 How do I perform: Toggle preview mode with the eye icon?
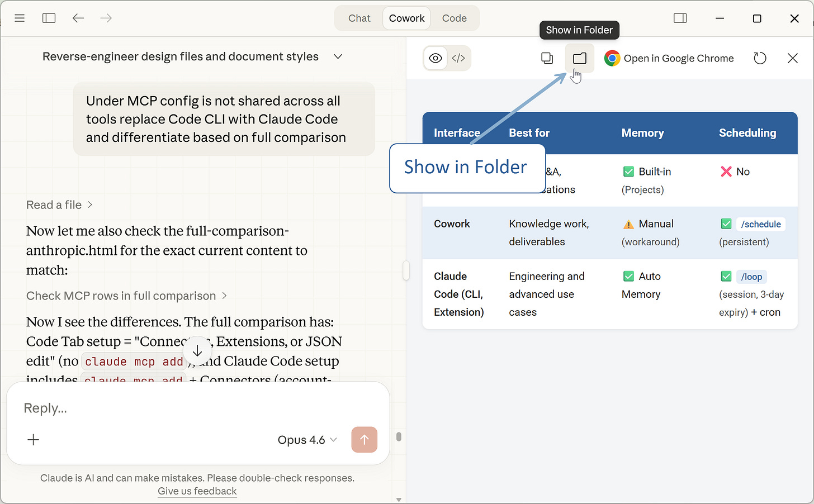436,58
